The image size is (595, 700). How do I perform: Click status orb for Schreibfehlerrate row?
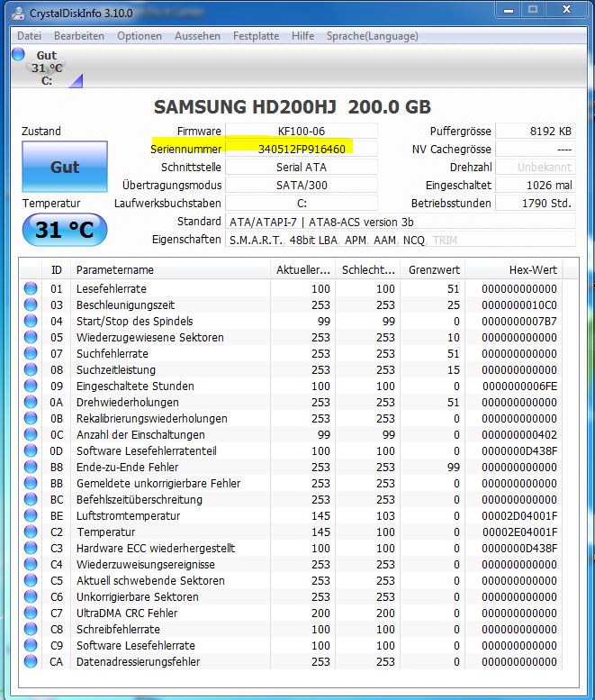click(31, 629)
